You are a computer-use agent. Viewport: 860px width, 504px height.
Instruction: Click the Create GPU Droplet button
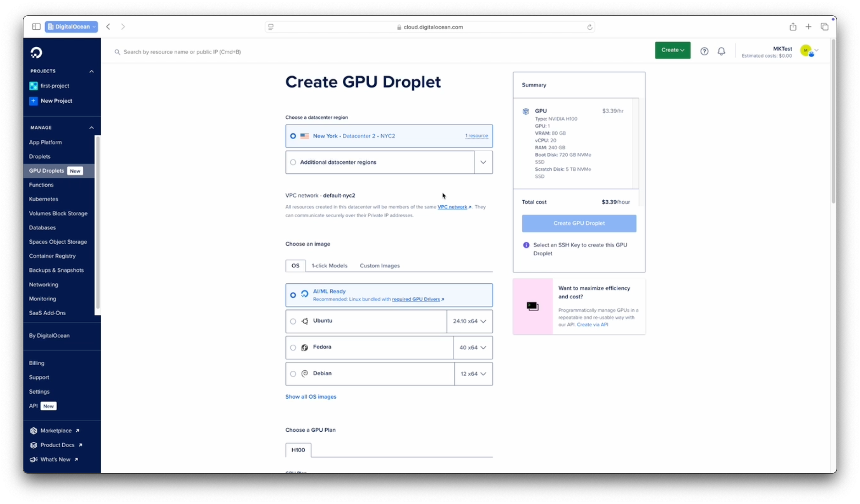[x=579, y=223]
